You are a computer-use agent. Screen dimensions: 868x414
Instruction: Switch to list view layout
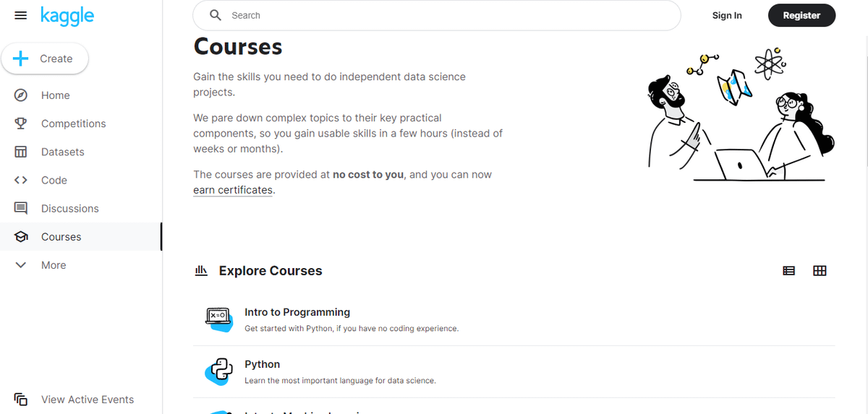click(789, 271)
